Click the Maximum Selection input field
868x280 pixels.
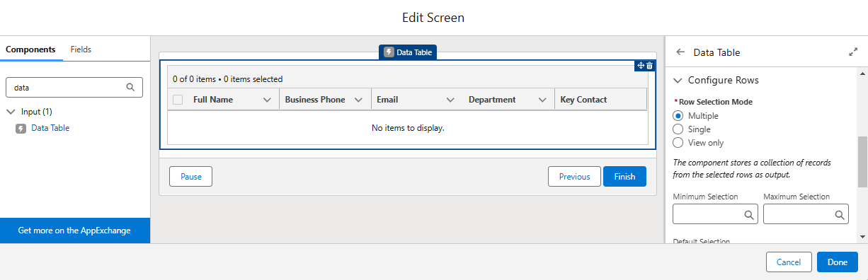coord(806,214)
